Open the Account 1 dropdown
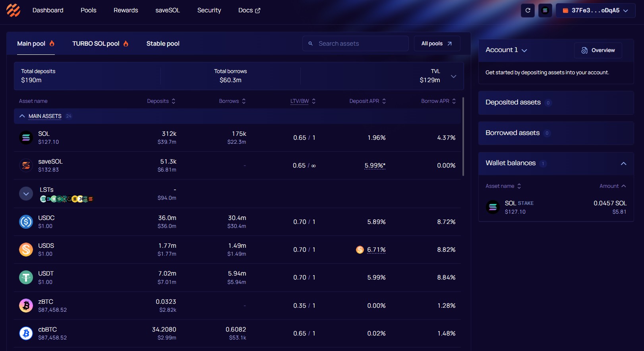 [506, 50]
